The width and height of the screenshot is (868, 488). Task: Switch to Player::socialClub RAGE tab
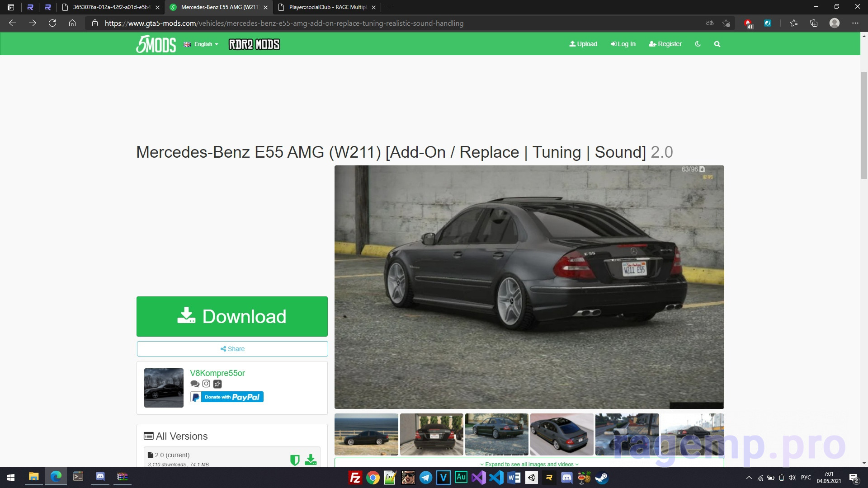327,7
